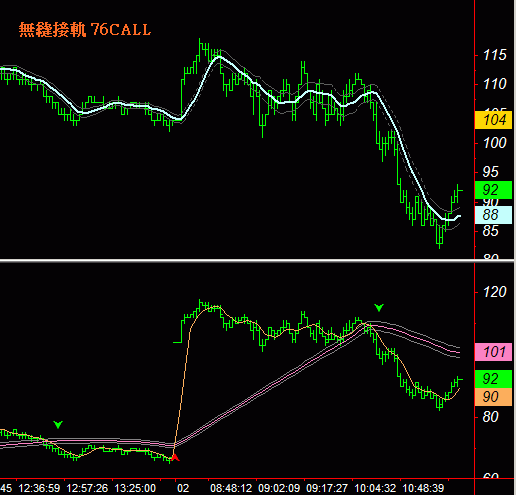This screenshot has height=495, width=516.
Task: Click the 110 axis value
Action: coord(495,84)
